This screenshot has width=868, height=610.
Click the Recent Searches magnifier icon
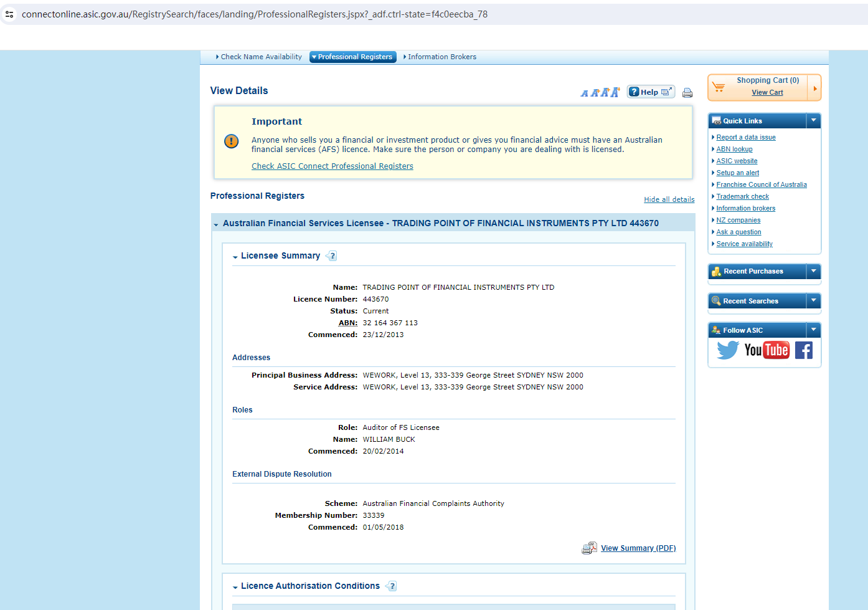[717, 301]
